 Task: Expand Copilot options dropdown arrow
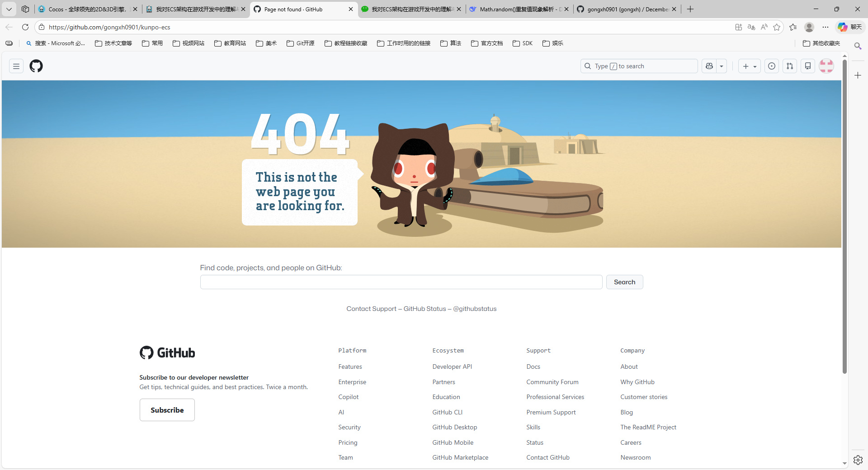click(x=722, y=66)
